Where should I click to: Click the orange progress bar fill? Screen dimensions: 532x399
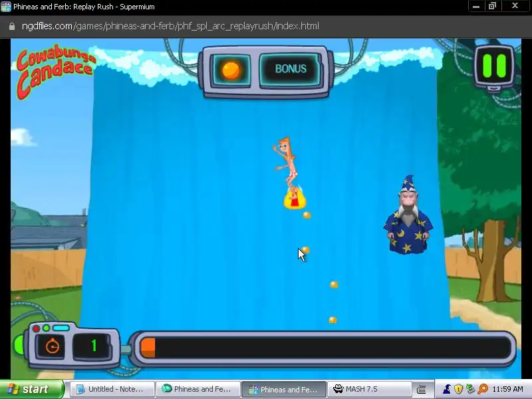click(148, 347)
